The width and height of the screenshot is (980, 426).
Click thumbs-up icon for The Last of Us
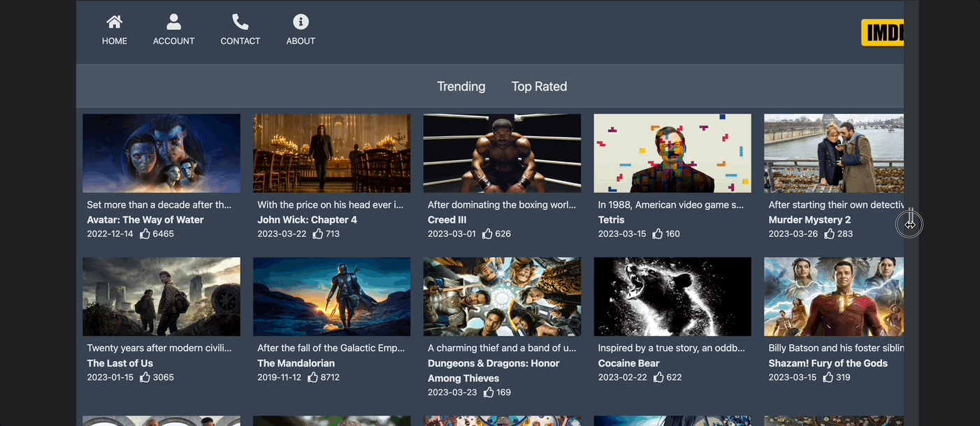point(145,377)
